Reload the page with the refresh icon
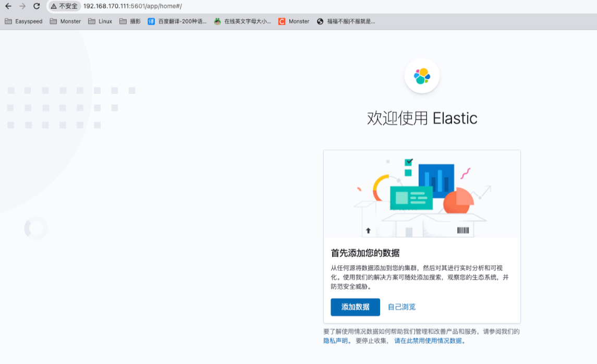597x364 pixels. tap(36, 6)
